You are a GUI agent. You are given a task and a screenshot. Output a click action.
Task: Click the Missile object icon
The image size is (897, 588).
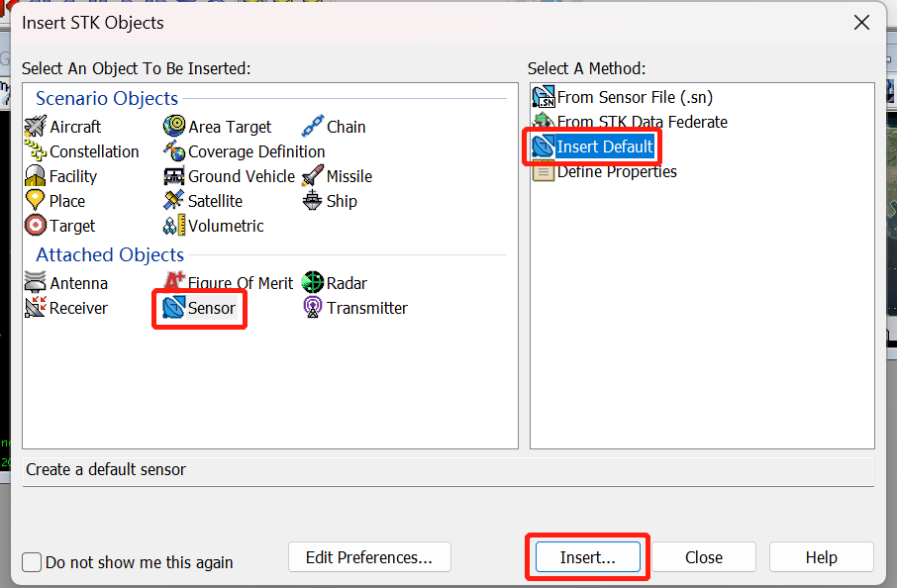[313, 176]
